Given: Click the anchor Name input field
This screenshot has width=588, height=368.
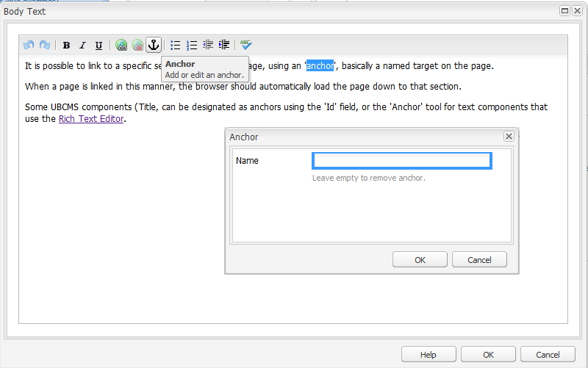Looking at the screenshot, I should (401, 161).
